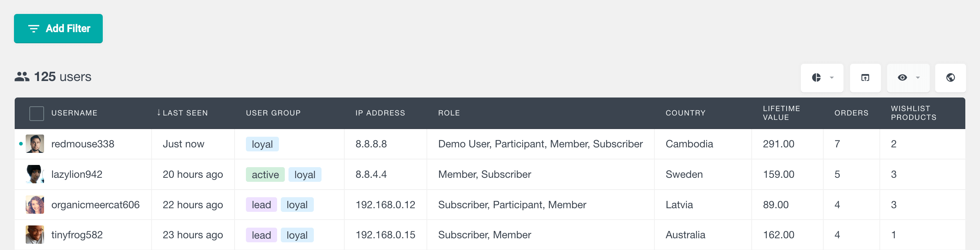Viewport: 980px width, 250px height.
Task: Sort by the Username column header
Action: click(74, 113)
